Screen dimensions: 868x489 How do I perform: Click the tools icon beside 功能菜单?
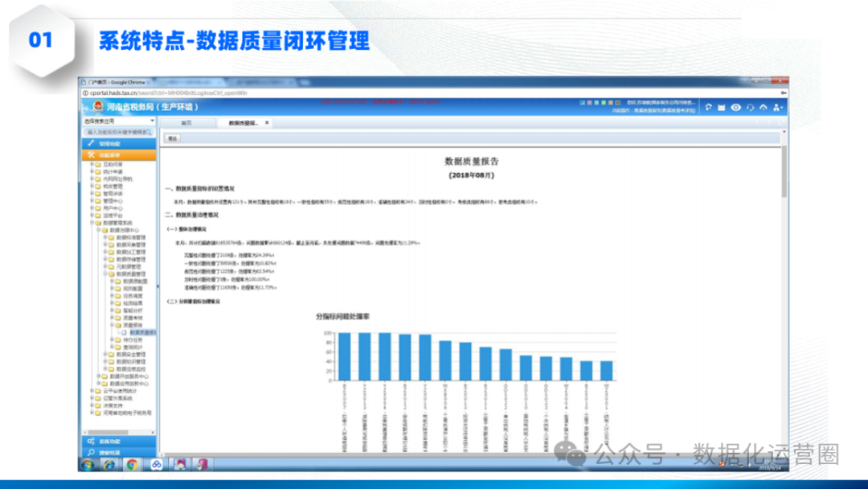92,155
